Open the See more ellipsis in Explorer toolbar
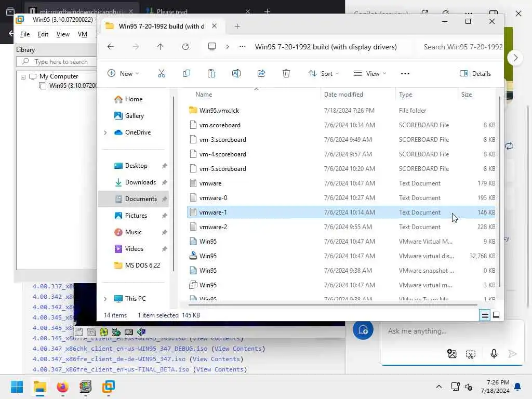The image size is (532, 399). pos(405,74)
